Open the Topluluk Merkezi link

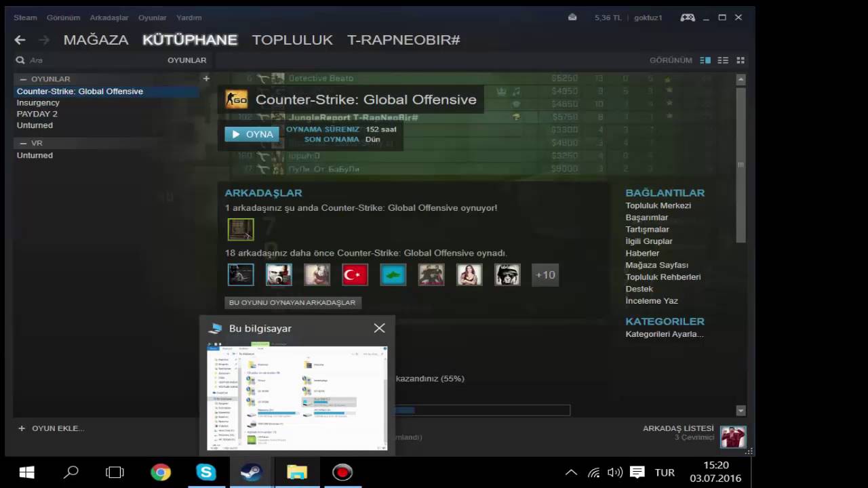pos(658,205)
